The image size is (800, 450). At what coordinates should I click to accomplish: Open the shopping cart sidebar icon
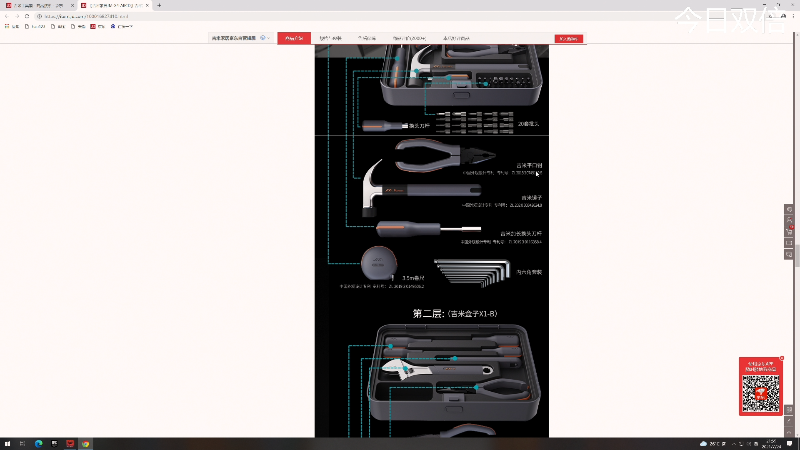pos(789,232)
